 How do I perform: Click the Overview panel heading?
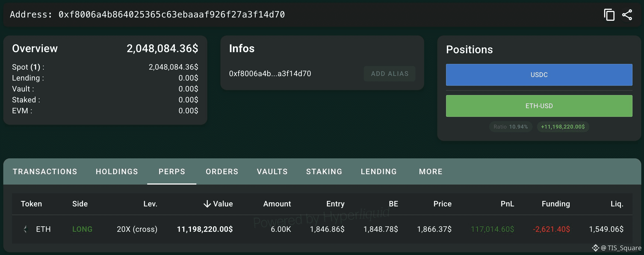pyautogui.click(x=35, y=49)
